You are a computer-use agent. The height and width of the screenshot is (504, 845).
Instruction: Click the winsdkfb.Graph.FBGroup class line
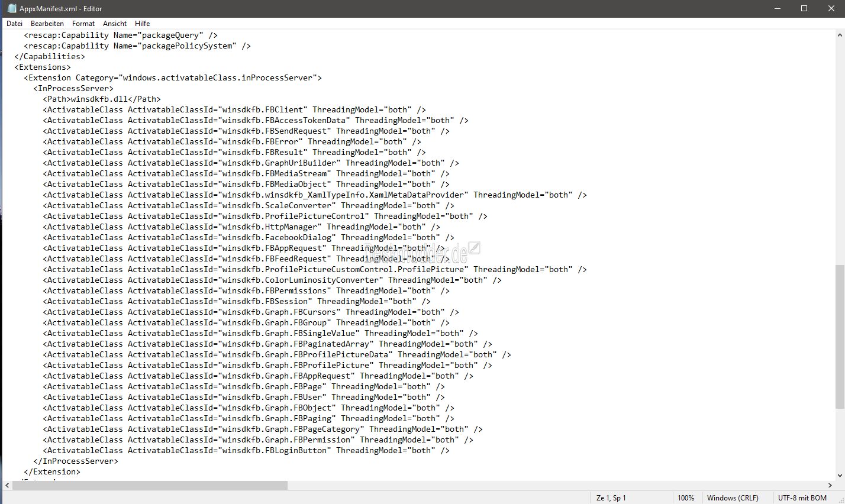coord(246,322)
